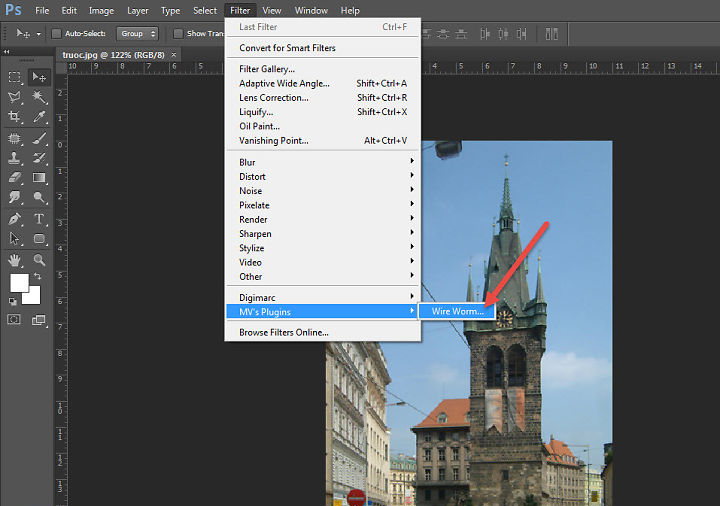
Task: Select the Clone Stamp tool
Action: pos(15,158)
